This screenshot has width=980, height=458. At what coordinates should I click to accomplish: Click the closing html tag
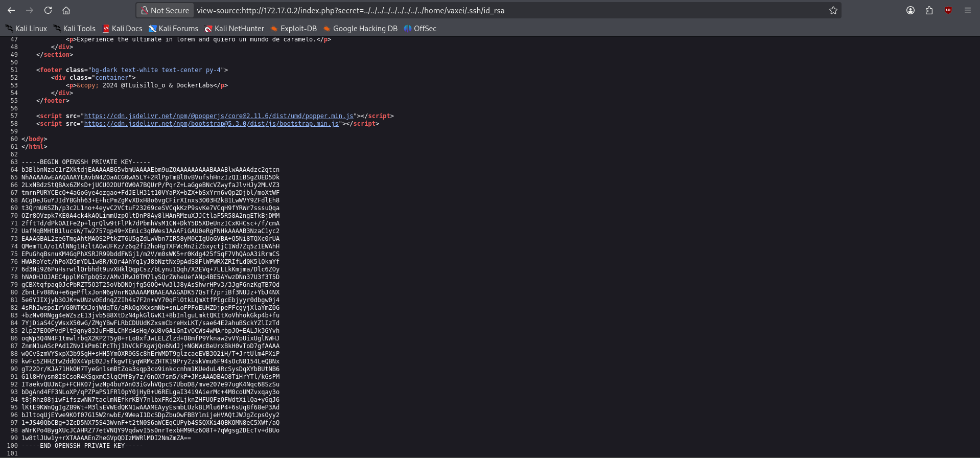tap(34, 147)
